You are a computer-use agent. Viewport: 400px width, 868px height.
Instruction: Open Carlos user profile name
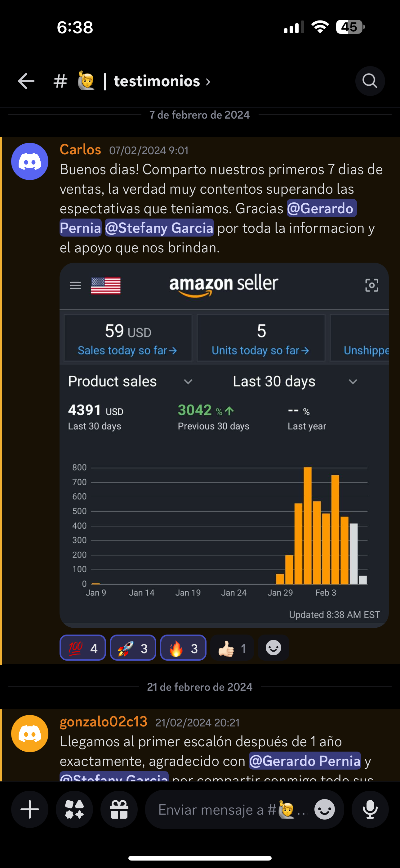pos(81,150)
